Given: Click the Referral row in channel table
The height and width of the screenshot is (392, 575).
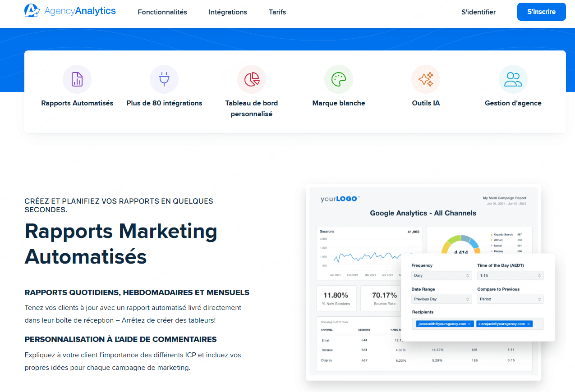Looking at the screenshot, I should (424, 350).
